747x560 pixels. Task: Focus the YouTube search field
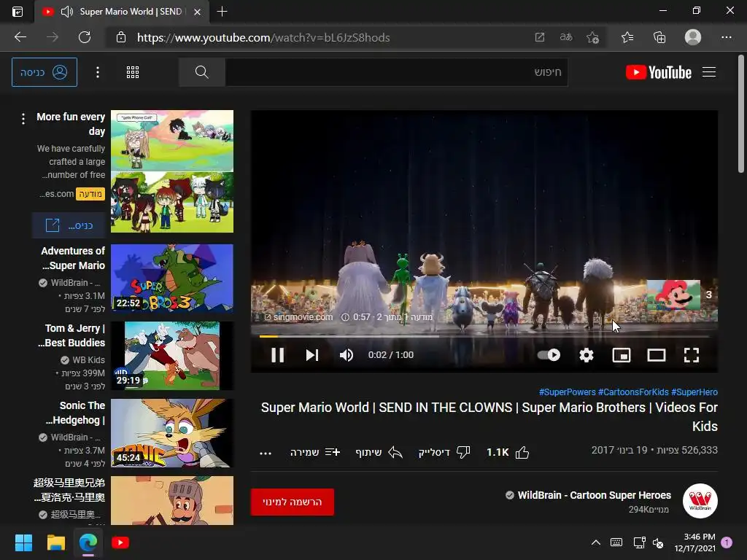[x=396, y=72]
